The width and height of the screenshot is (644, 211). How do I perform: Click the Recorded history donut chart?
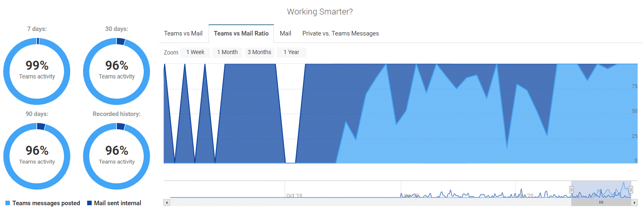[116, 156]
